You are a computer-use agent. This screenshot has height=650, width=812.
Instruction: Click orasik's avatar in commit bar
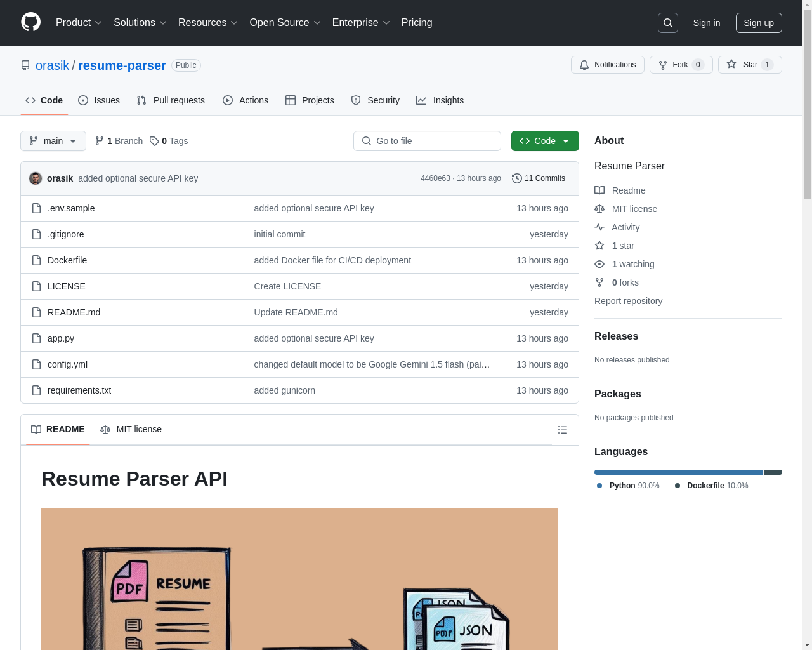(x=36, y=178)
